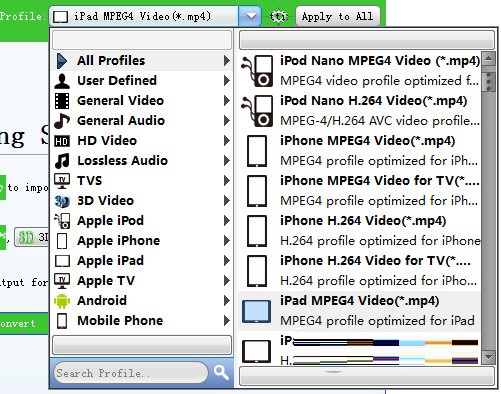
Task: Select the TVS category label
Action: [89, 181]
